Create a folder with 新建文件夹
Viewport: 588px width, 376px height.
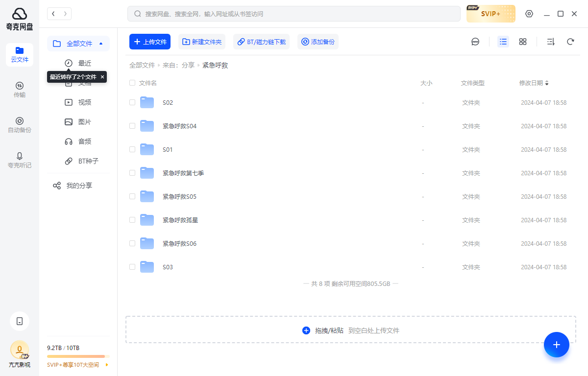tap(202, 42)
